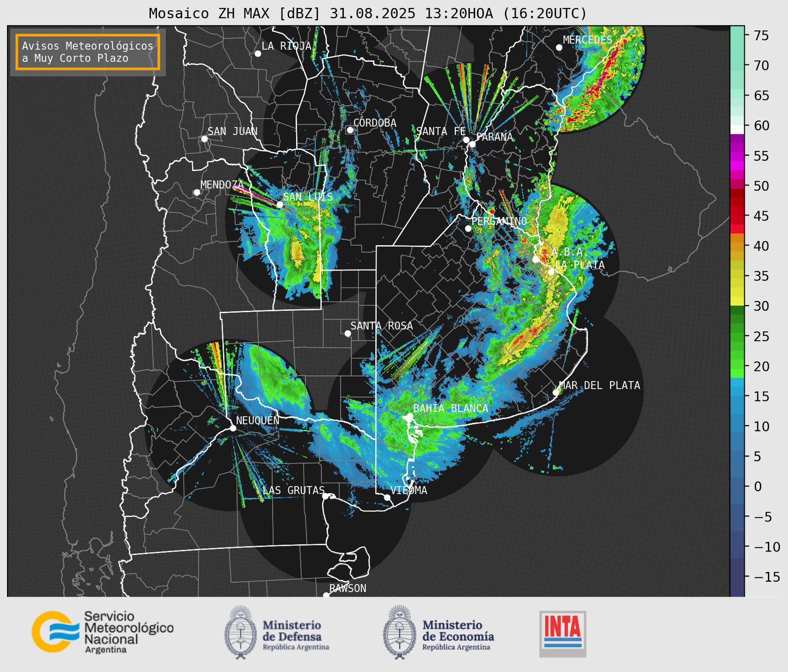The height and width of the screenshot is (672, 788).
Task: Click the La Rioja city marker dot
Action: tap(258, 54)
